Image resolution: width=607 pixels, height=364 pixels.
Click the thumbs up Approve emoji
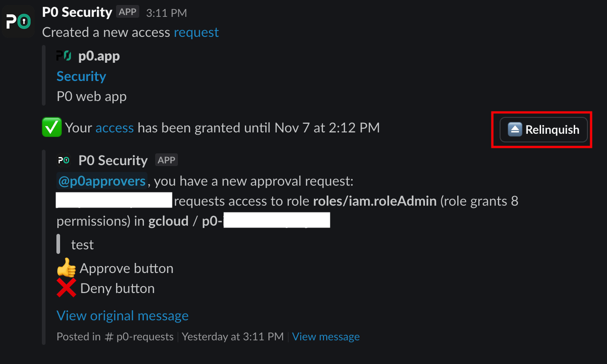tap(66, 268)
